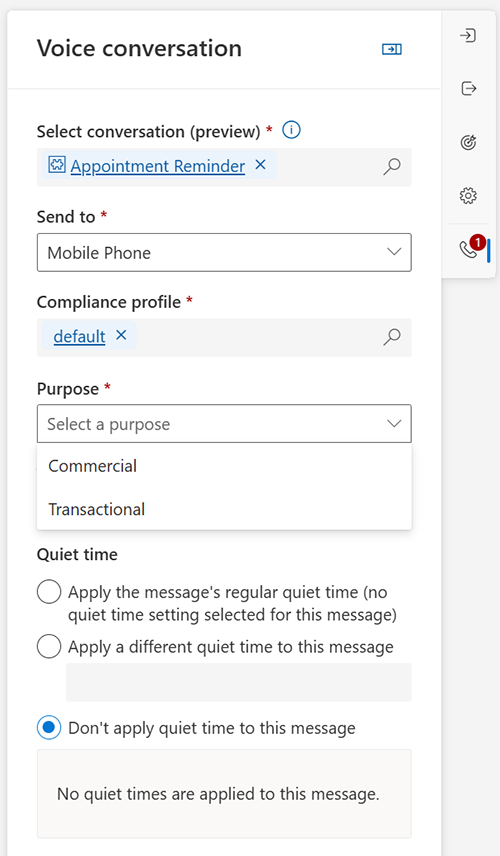Expand the Send to Mobile Phone dropdown

coord(224,252)
